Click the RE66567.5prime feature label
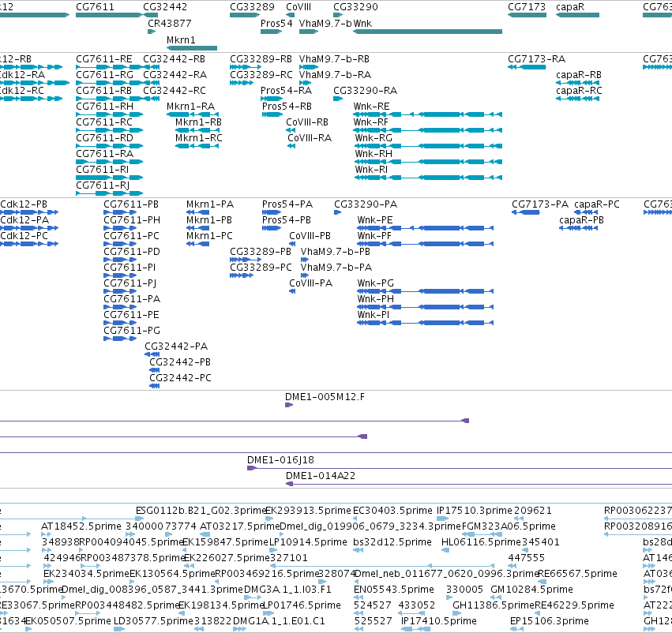 pyautogui.click(x=577, y=574)
